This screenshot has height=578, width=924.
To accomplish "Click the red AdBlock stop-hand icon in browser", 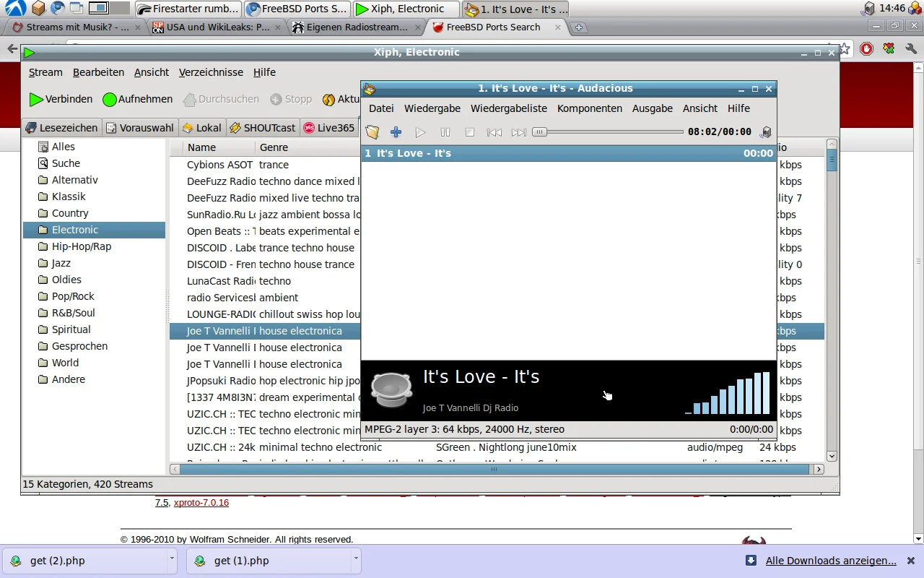I will [866, 49].
